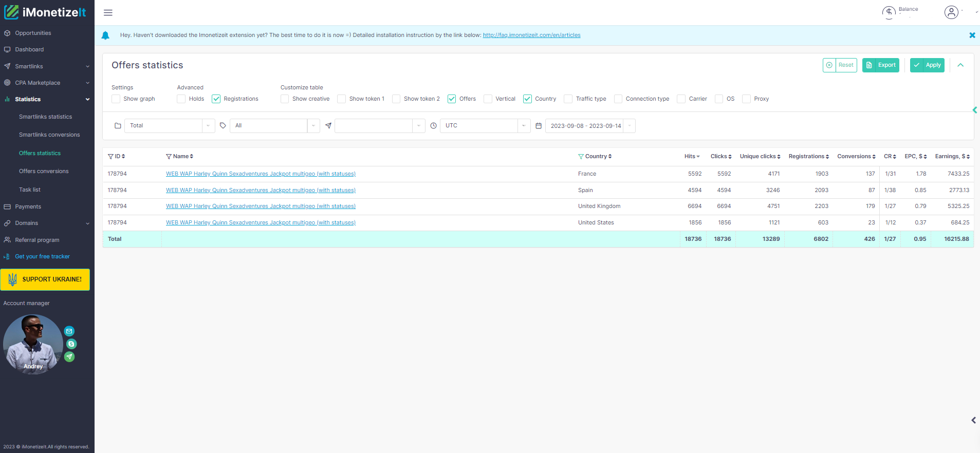Viewport: 980px width, 453px height.
Task: Enable the Proxy checkbox
Action: click(x=746, y=99)
